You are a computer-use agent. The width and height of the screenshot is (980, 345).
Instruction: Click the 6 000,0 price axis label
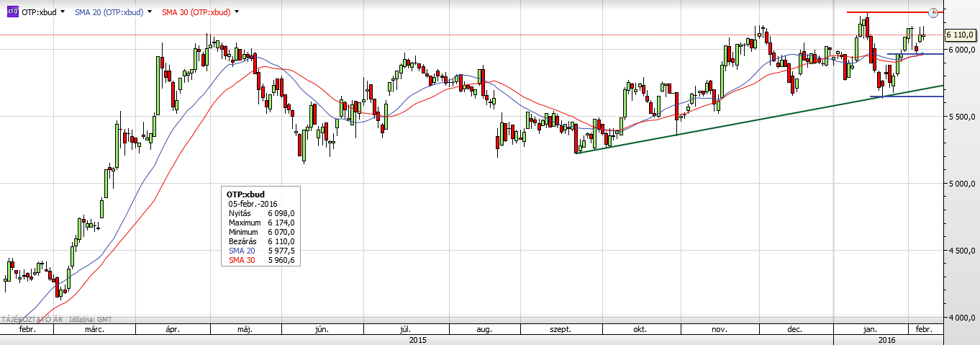point(961,50)
